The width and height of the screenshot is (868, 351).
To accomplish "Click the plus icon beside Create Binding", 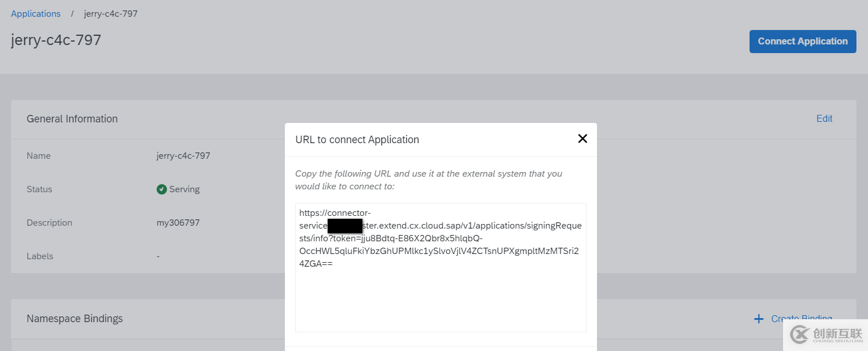I will (x=758, y=318).
